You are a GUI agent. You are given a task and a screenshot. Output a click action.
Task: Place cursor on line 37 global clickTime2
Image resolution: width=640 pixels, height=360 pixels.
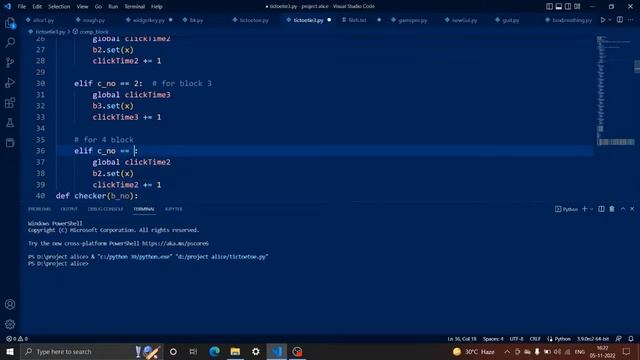131,162
